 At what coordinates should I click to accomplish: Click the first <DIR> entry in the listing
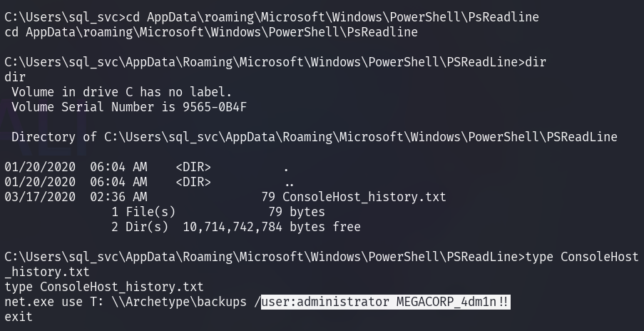(x=193, y=167)
